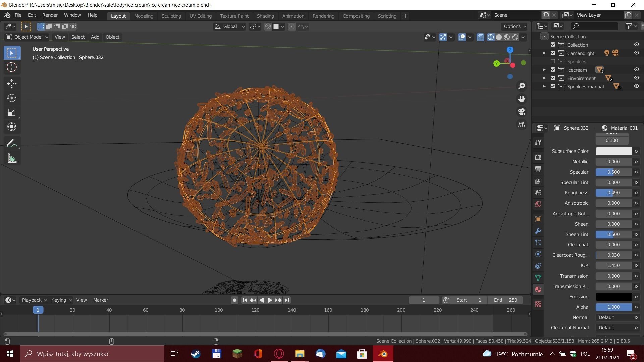
Task: Click the Subsurface Color swatch
Action: pyautogui.click(x=613, y=151)
